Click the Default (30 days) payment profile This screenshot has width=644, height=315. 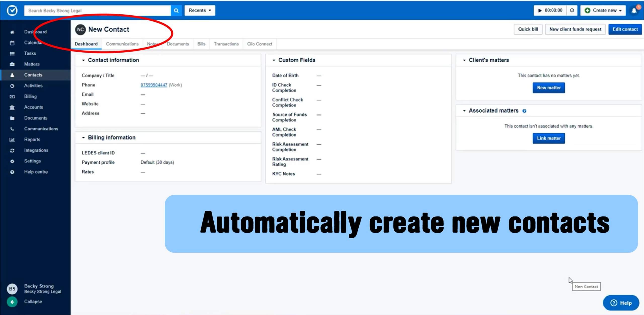[157, 163]
